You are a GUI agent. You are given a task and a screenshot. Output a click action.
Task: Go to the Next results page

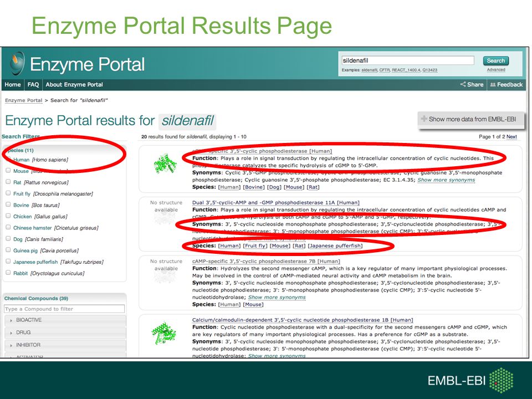coord(511,136)
